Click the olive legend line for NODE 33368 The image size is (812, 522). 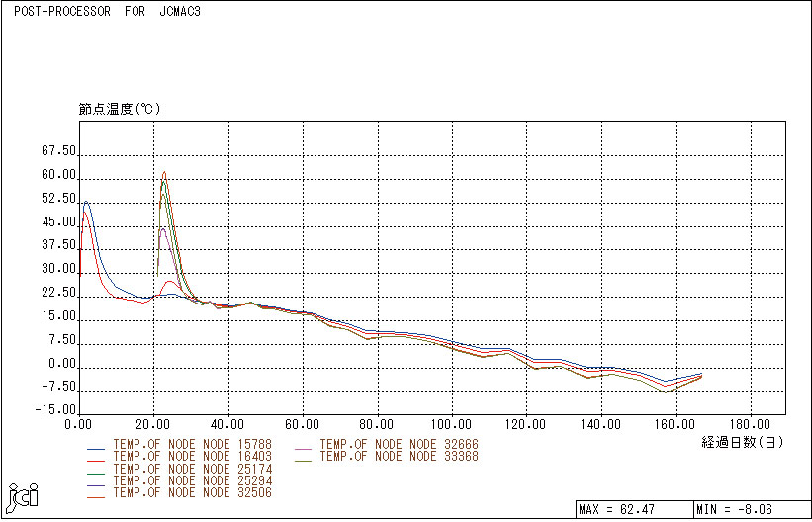click(303, 461)
